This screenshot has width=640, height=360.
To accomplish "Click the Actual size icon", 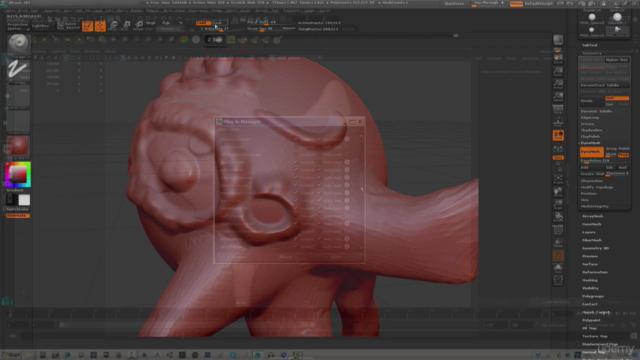I will [x=558, y=84].
